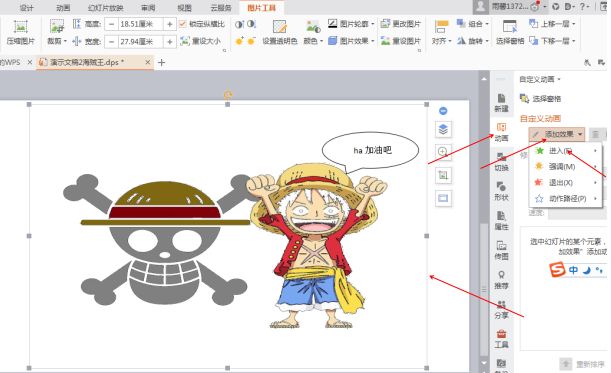Open the 切换 transition sidebar panel
This screenshot has width=611, height=373.
(x=501, y=162)
